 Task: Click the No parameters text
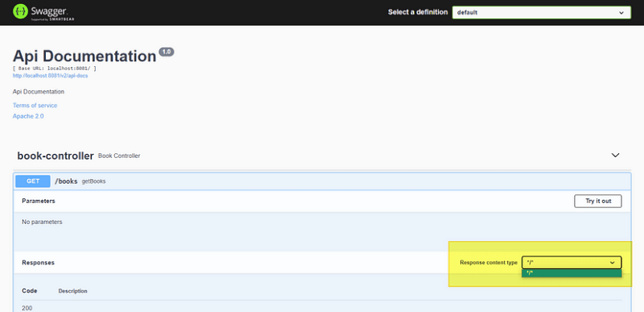tap(42, 222)
